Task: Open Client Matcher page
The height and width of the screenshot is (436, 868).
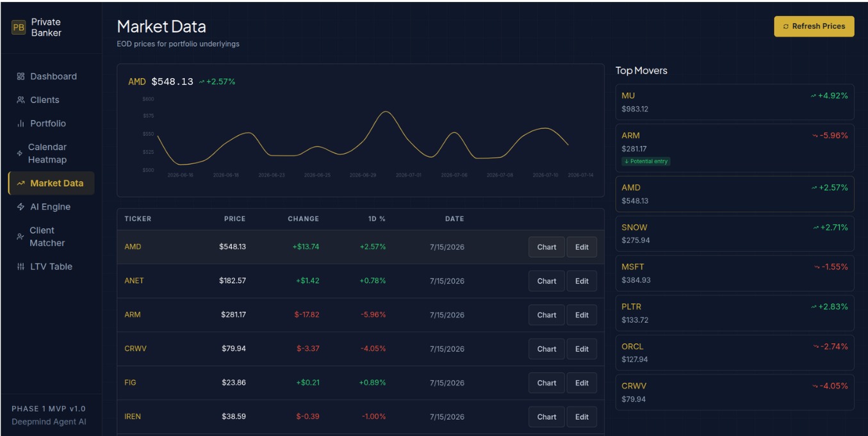Action: [51, 237]
